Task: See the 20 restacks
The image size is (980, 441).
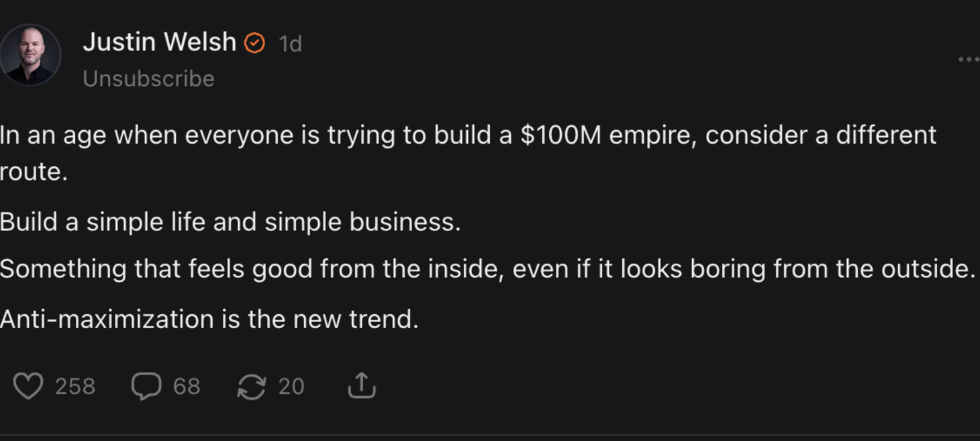Action: (291, 386)
